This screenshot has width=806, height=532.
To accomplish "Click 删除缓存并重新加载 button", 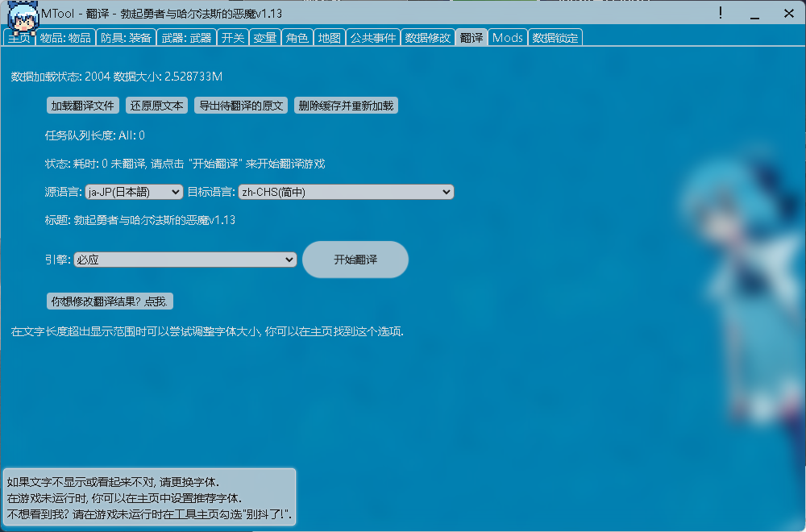I will tap(346, 105).
